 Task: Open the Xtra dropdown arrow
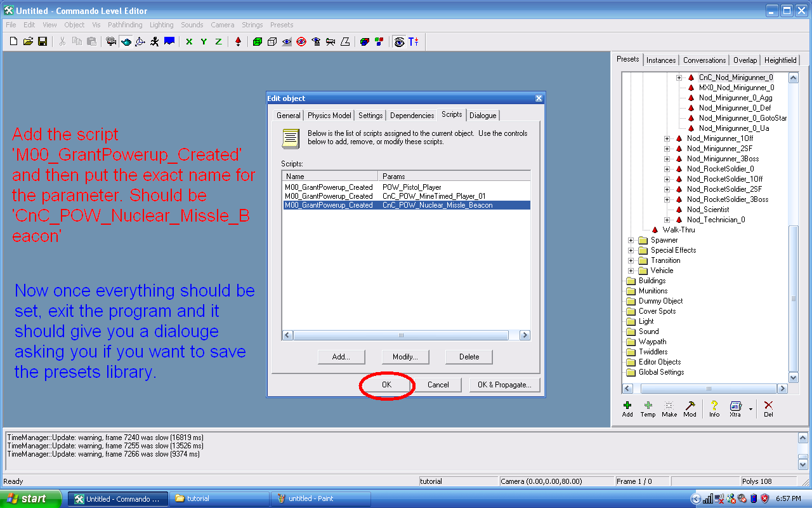[750, 409]
